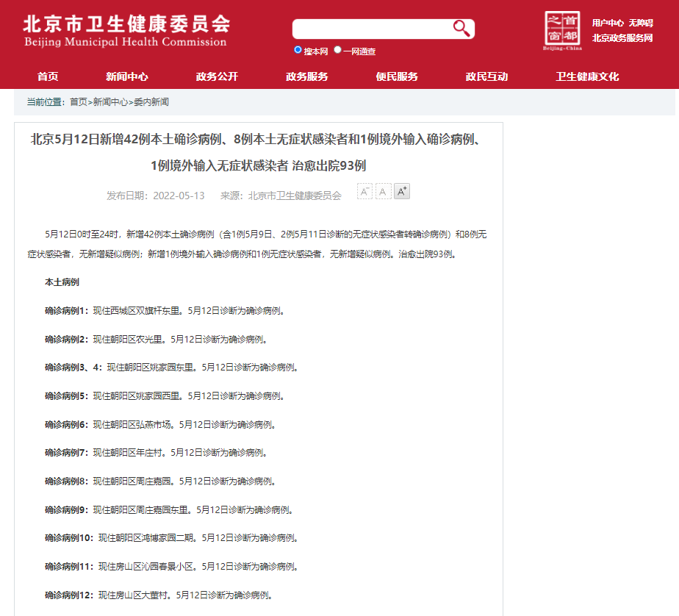Click 委内新闻 in the breadcrumb
This screenshot has height=616, width=679.
151,102
